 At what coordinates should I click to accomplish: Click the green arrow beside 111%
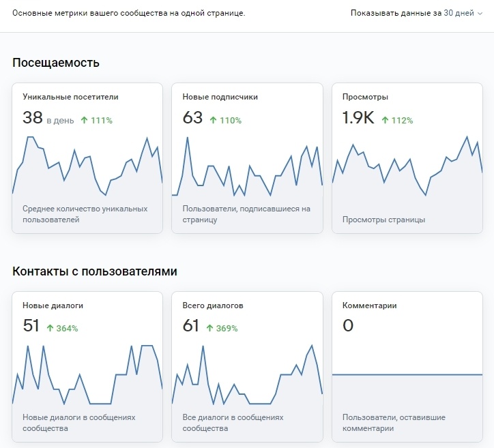pos(84,120)
